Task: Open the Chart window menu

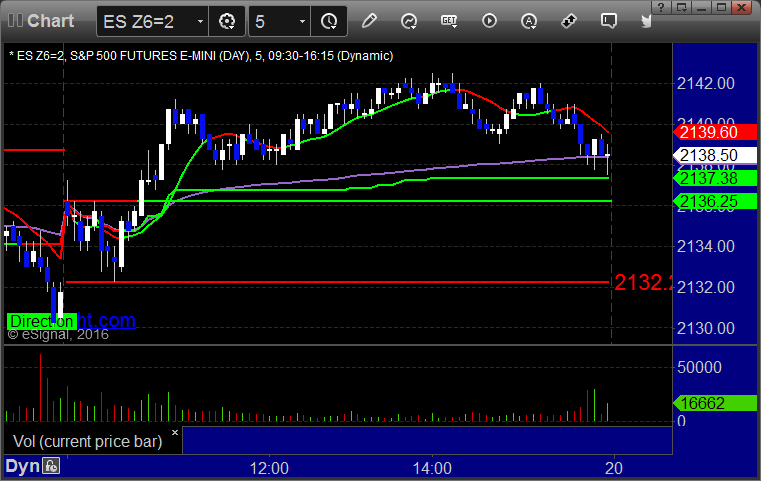Action: pyautogui.click(x=41, y=21)
